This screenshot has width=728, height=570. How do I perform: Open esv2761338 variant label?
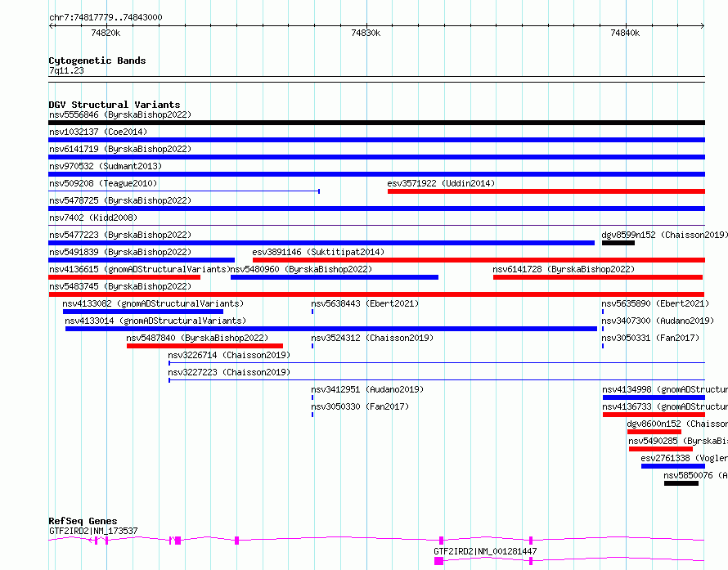pyautogui.click(x=685, y=458)
